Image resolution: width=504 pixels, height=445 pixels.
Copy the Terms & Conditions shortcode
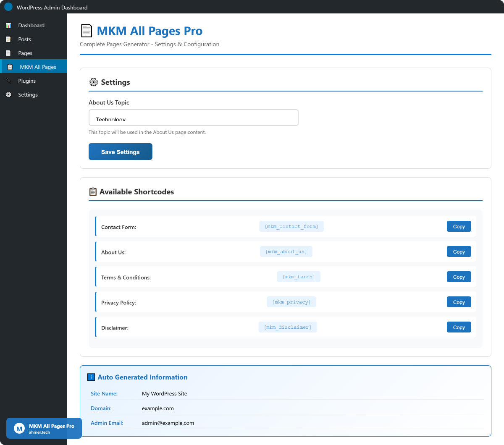[459, 277]
